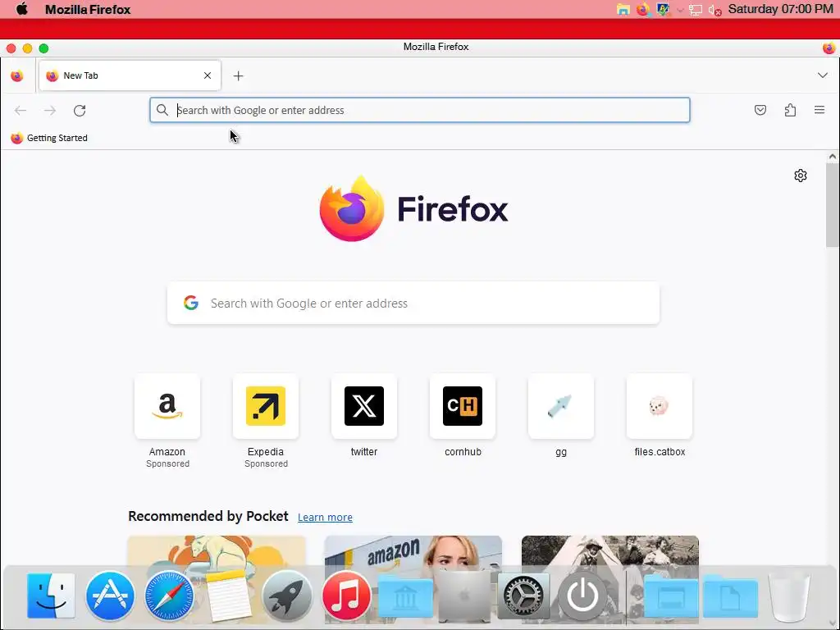Open Finder from the dock

(x=51, y=596)
